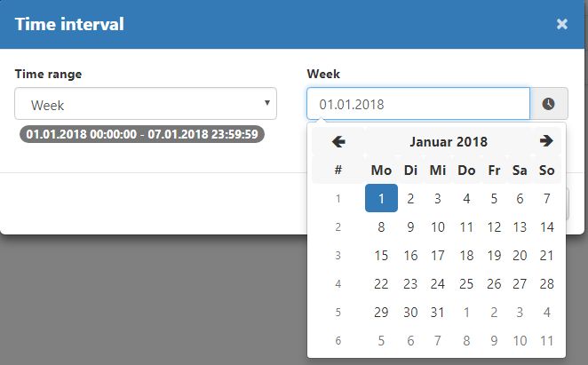Pick January 10 in the calendar
This screenshot has width=588, height=365.
[x=438, y=227]
